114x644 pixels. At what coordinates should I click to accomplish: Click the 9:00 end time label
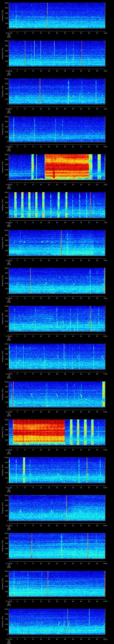[105, 298]
